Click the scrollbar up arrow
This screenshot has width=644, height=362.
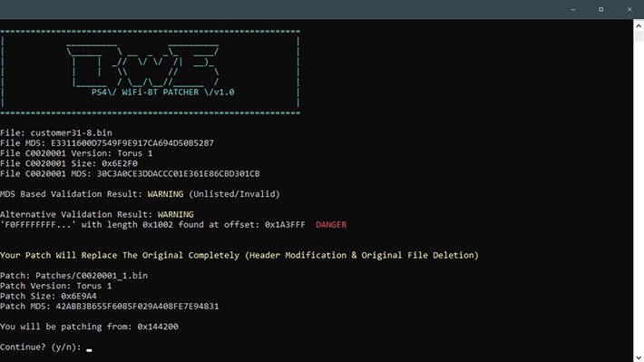click(639, 25)
